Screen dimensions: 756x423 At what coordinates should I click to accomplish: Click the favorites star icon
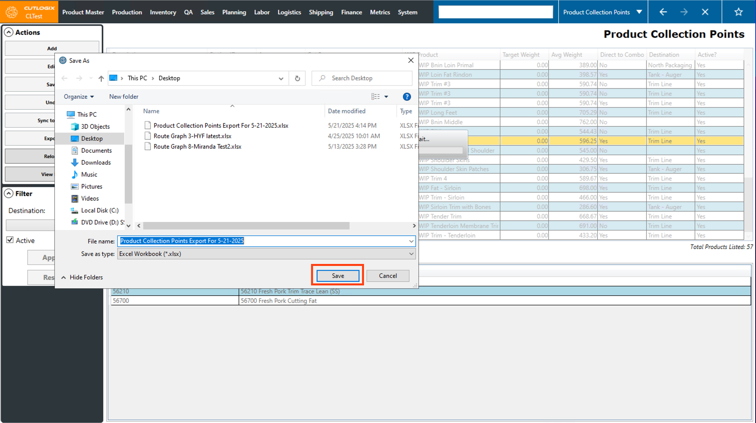click(738, 12)
